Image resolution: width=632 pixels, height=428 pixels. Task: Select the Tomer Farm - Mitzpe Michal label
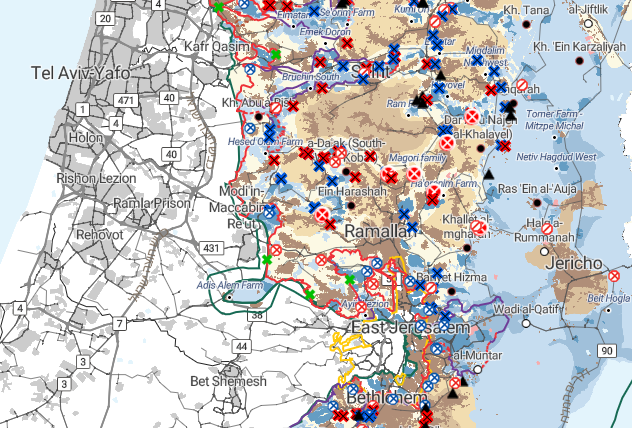coord(554,120)
